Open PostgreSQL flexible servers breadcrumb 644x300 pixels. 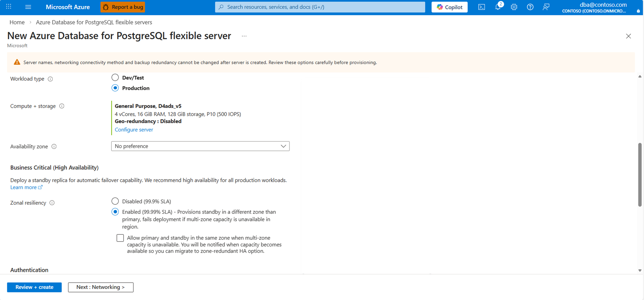pyautogui.click(x=94, y=22)
